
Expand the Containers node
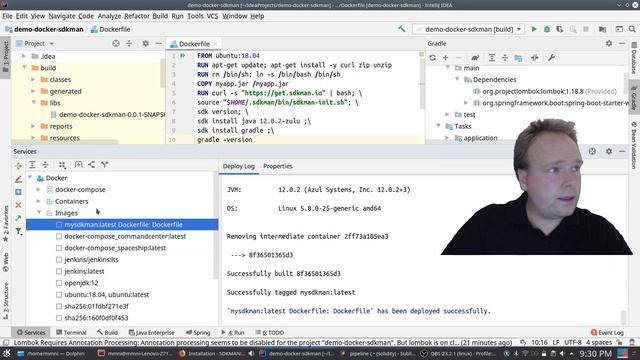point(39,201)
